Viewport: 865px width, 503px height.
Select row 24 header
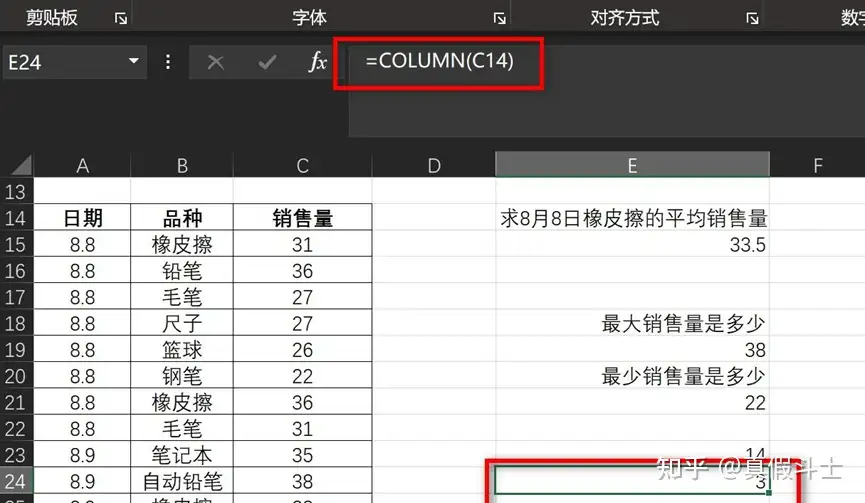[x=17, y=481]
